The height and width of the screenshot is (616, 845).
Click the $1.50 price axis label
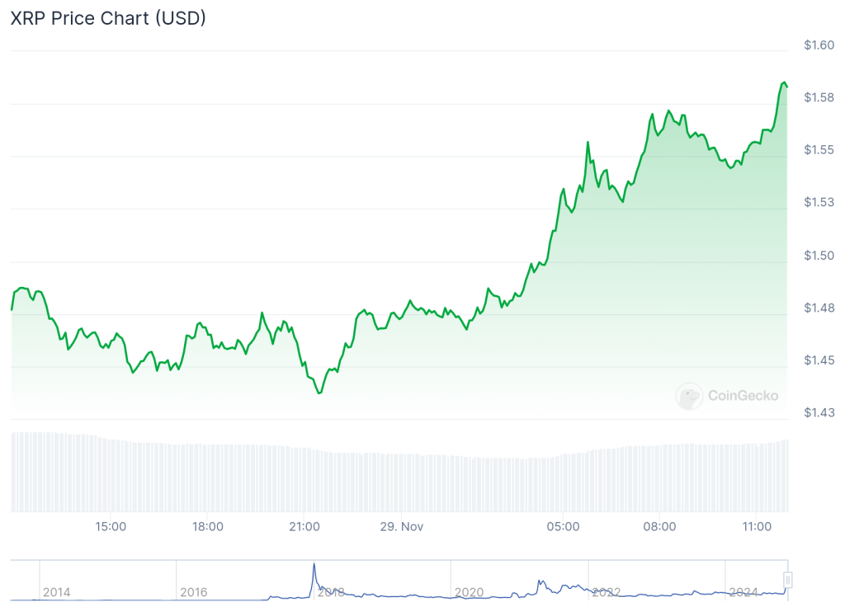(819, 256)
